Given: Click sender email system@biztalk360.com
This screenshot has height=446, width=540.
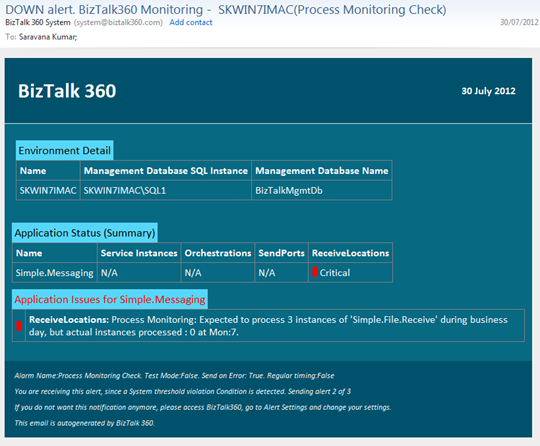Looking at the screenshot, I should click(118, 22).
